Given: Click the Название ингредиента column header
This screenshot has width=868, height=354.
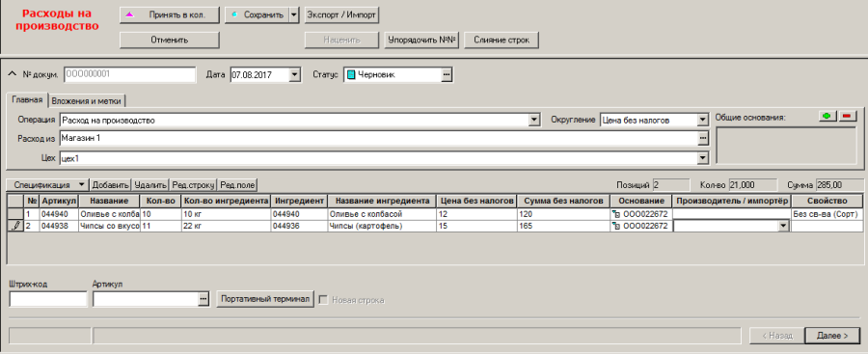Looking at the screenshot, I should coord(382,200).
